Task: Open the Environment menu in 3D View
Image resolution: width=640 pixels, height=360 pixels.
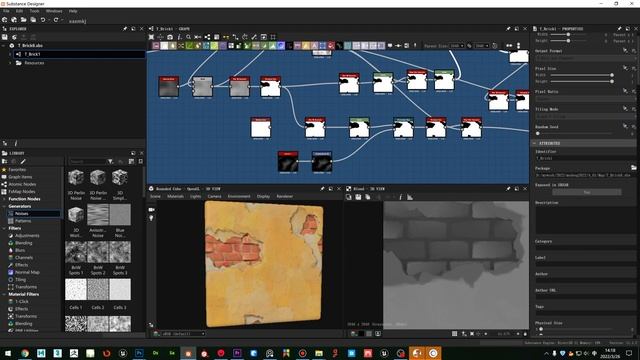Action: pos(239,196)
